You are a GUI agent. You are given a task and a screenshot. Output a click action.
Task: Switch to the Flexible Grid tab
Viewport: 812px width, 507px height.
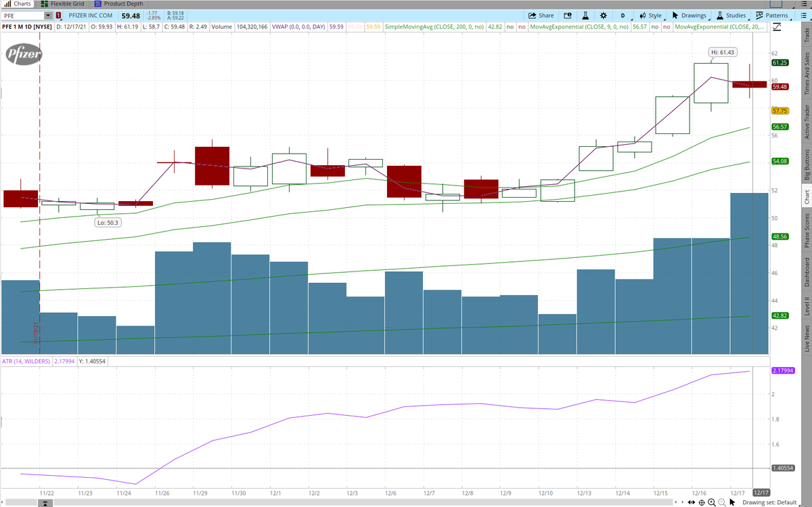click(x=67, y=3)
